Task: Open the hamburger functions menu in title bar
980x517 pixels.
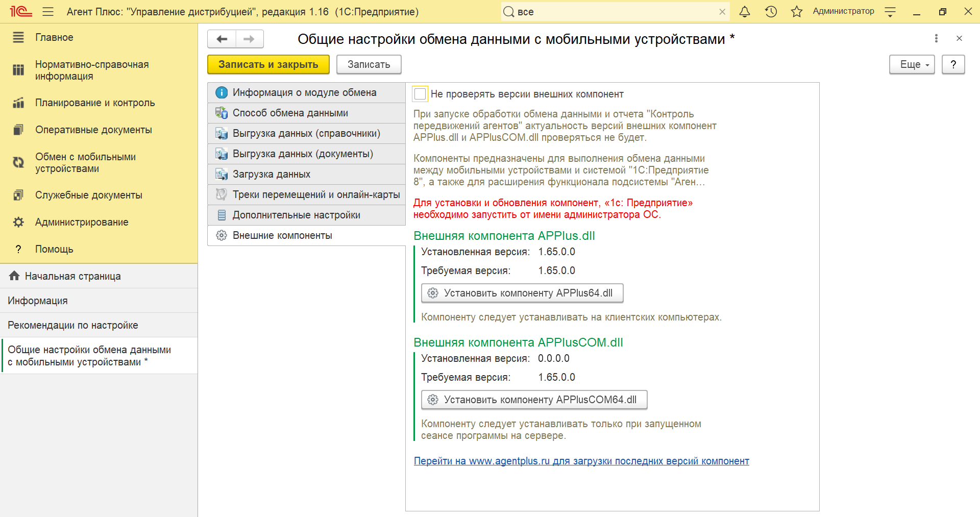Action: click(x=48, y=11)
